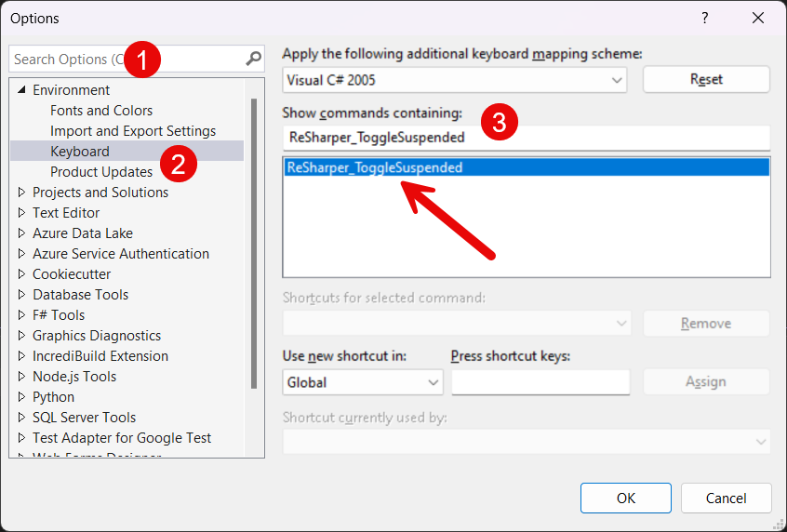This screenshot has width=787, height=532.
Task: Expand the Database Tools node
Action: pyautogui.click(x=21, y=295)
